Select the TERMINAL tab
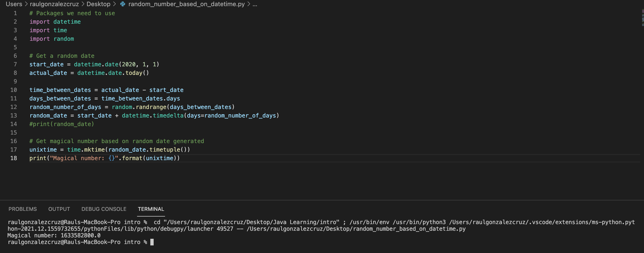 151,209
